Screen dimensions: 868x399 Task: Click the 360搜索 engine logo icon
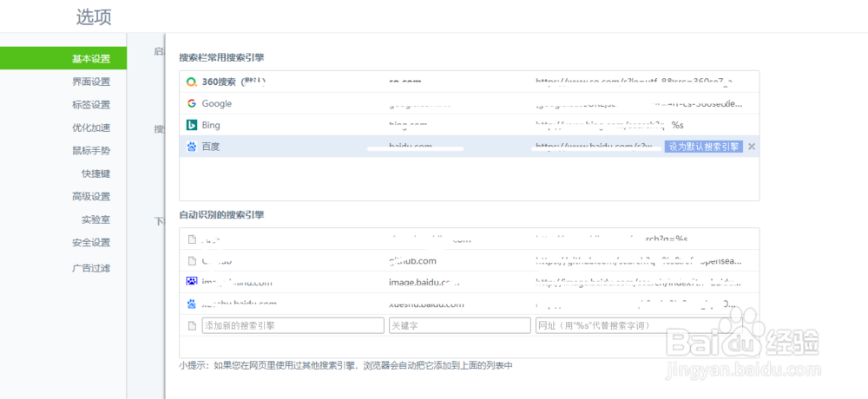pyautogui.click(x=192, y=82)
